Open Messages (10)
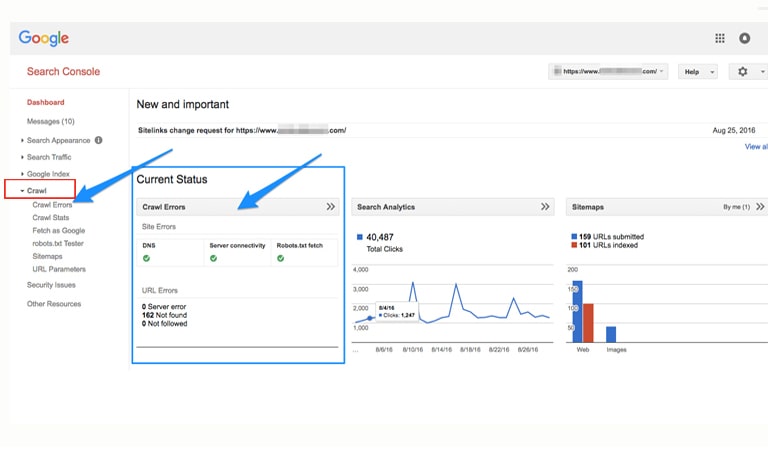 [50, 121]
